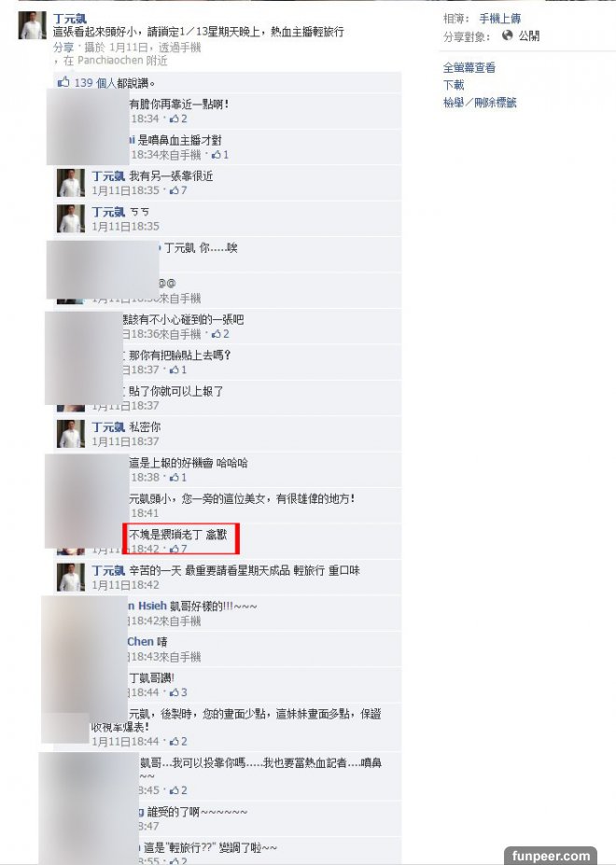Click like icon under 不愧是猥瑣老丁 comment
Viewport: 616px width, 865px height.
point(175,549)
